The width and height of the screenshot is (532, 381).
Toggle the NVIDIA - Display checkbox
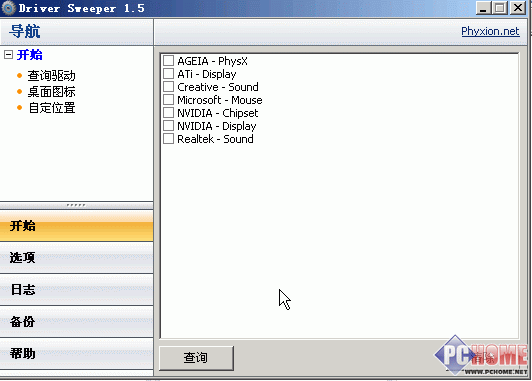point(168,126)
